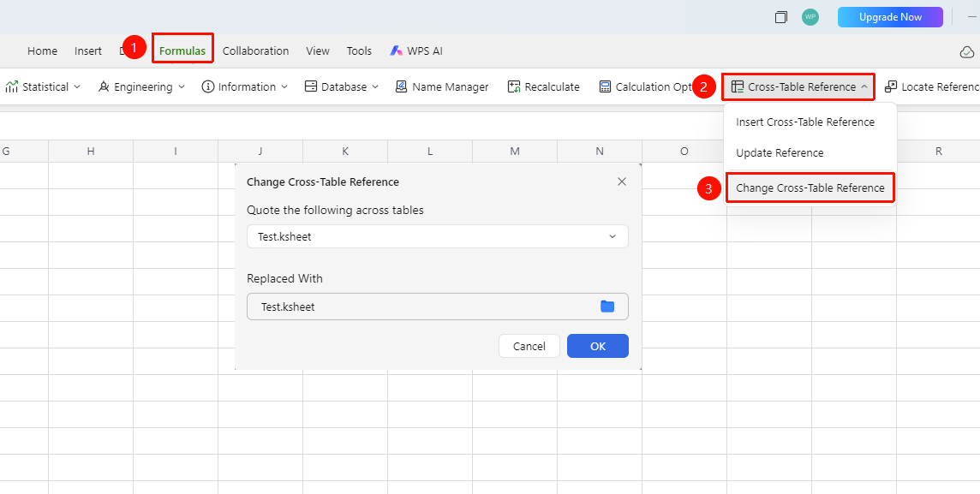Viewport: 980px width, 494px height.
Task: Select column R header
Action: [939, 152]
